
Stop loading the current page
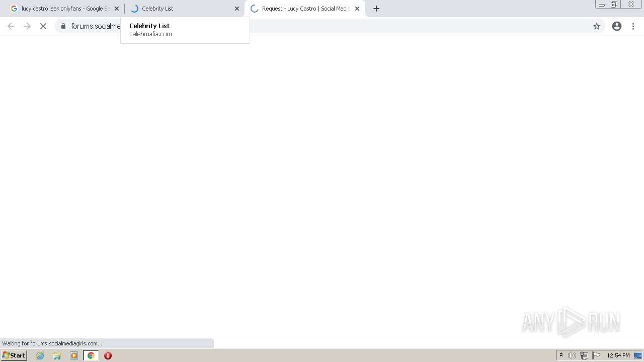click(43, 26)
